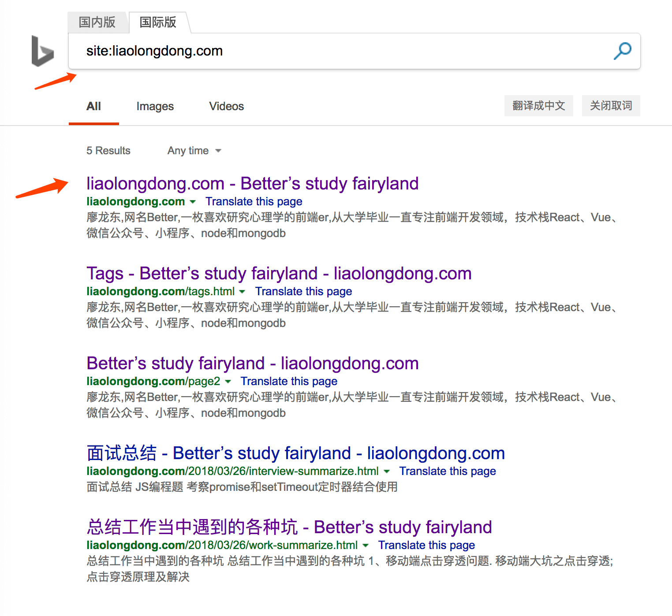
Task: Click the green interview-summarize.html URL
Action: click(232, 471)
